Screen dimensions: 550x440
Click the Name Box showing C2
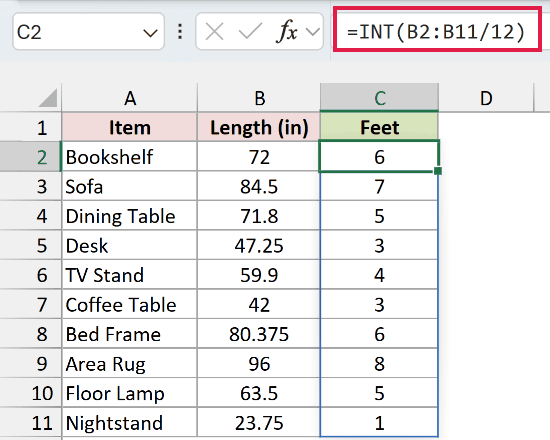pyautogui.click(x=88, y=32)
